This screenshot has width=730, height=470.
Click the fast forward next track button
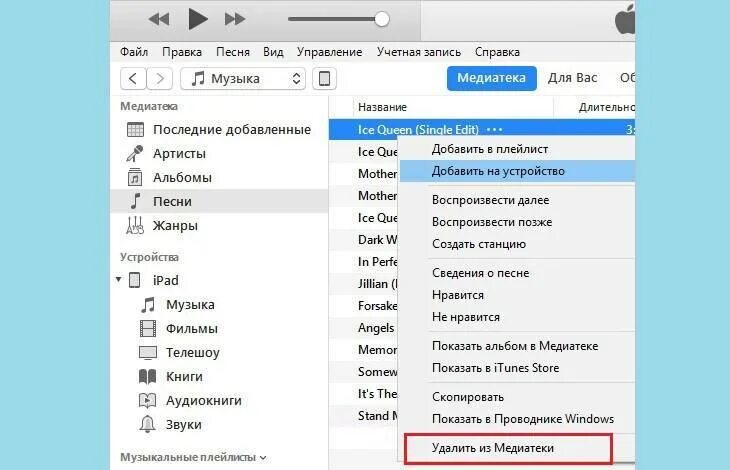pos(235,20)
